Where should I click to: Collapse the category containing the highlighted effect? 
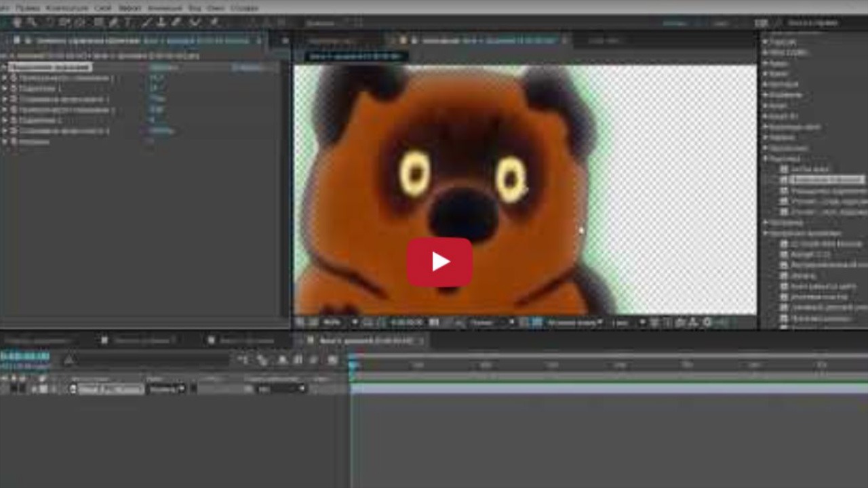tap(766, 158)
